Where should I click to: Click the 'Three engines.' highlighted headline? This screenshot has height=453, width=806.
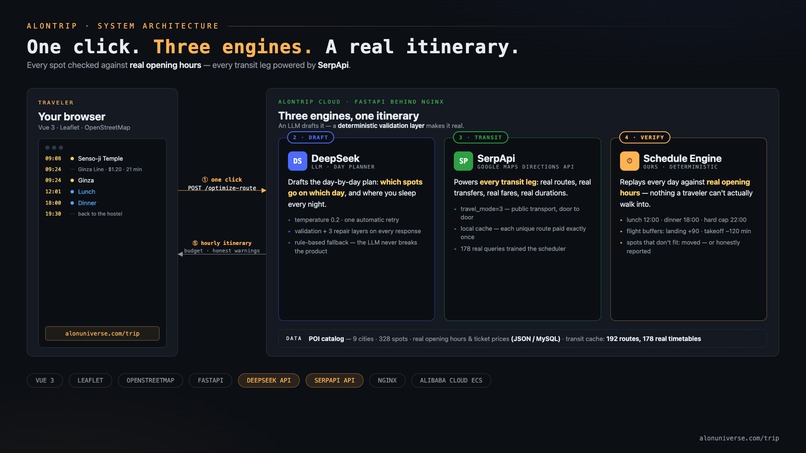(233, 47)
